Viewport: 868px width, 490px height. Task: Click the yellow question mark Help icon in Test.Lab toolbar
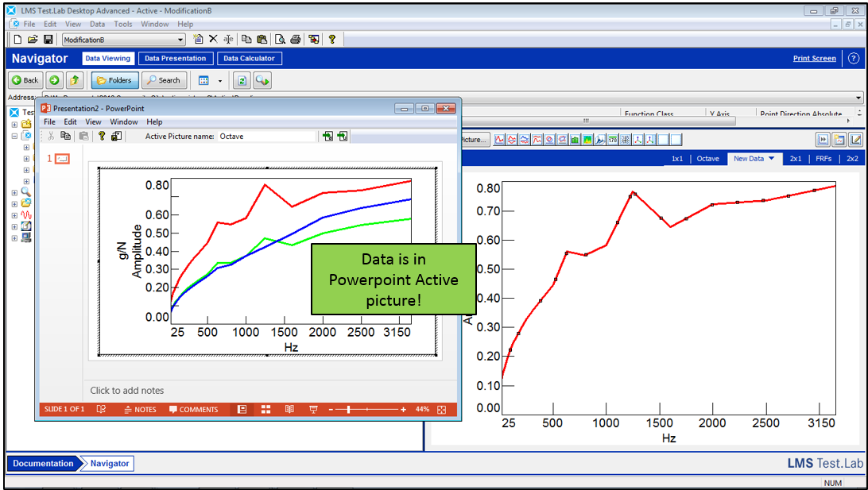pyautogui.click(x=332, y=39)
